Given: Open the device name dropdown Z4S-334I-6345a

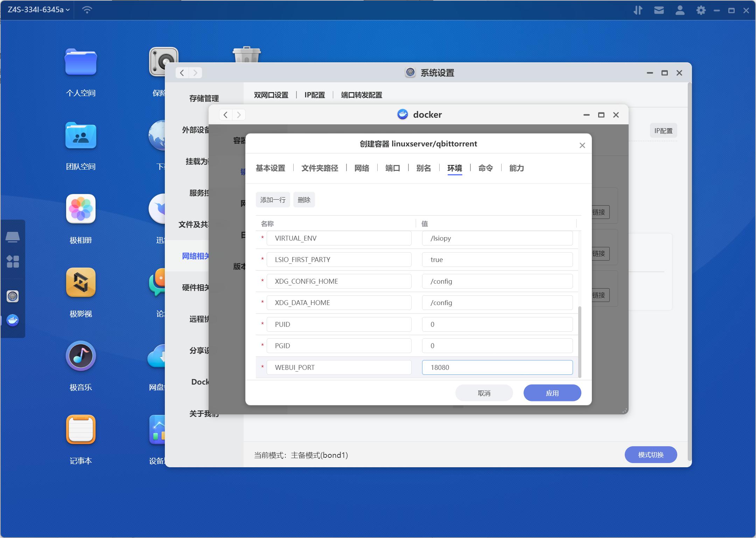Looking at the screenshot, I should point(37,10).
